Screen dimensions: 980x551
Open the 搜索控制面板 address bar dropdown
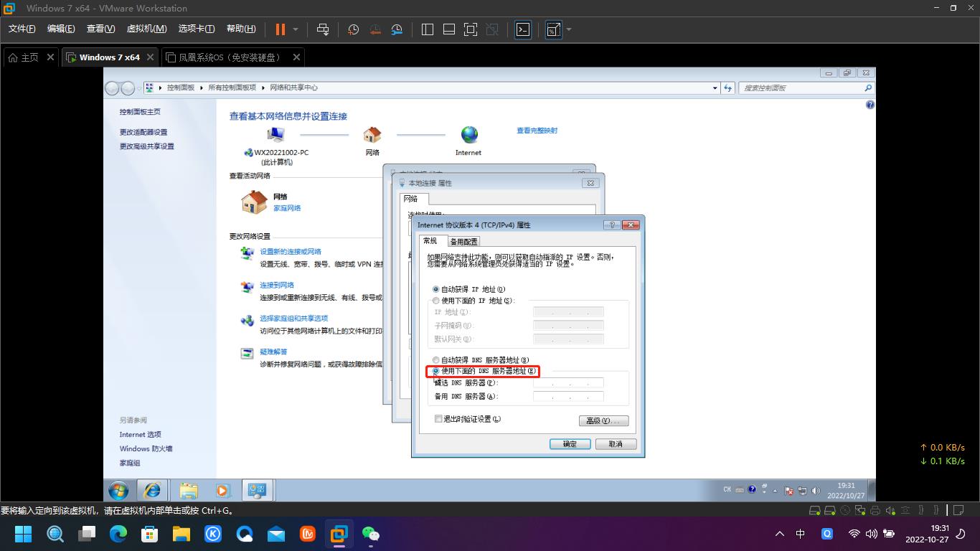tap(715, 88)
